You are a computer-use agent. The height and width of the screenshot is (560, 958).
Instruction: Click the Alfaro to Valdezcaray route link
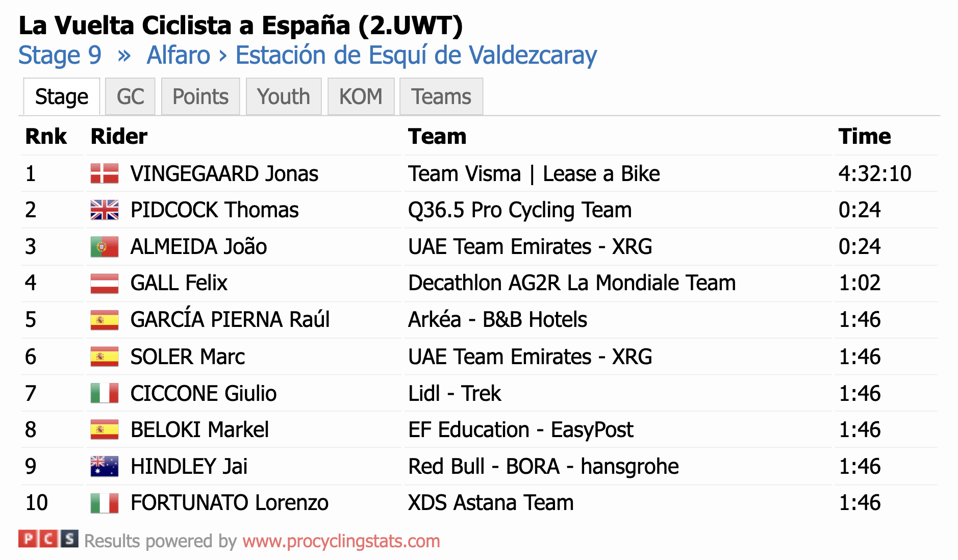pyautogui.click(x=372, y=55)
